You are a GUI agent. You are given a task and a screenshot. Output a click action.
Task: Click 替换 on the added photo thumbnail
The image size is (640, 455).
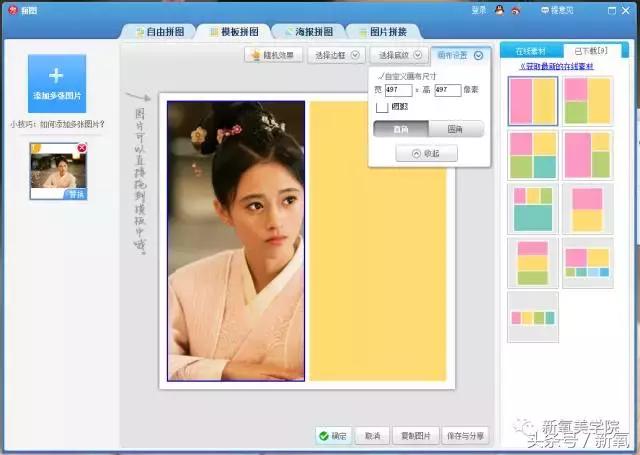point(76,194)
